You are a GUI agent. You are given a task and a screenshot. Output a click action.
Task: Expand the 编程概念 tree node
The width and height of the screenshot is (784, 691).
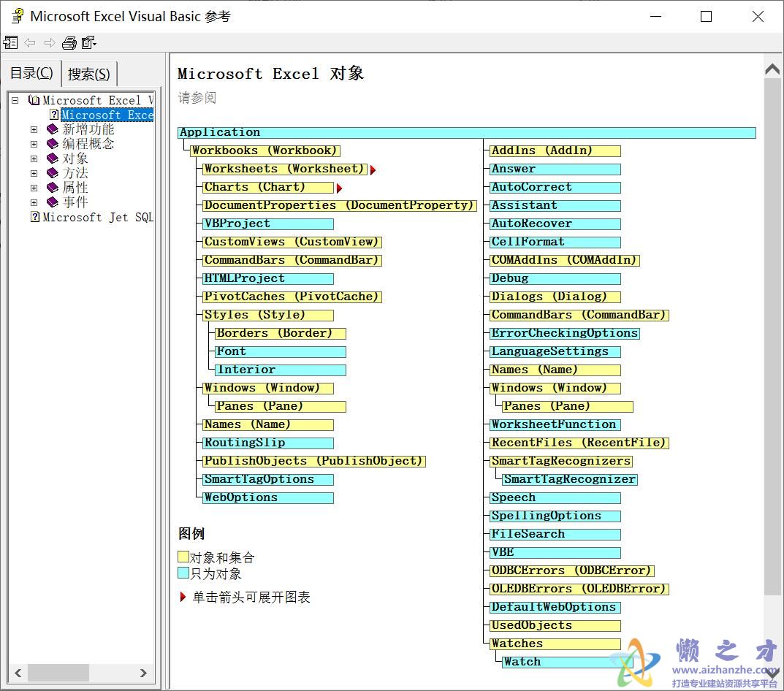(x=34, y=144)
